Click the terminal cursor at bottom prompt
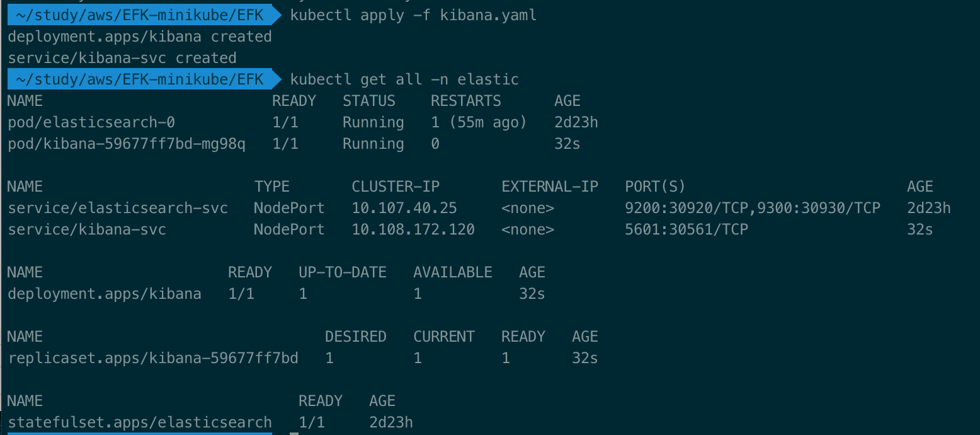980x435 pixels. (x=294, y=433)
